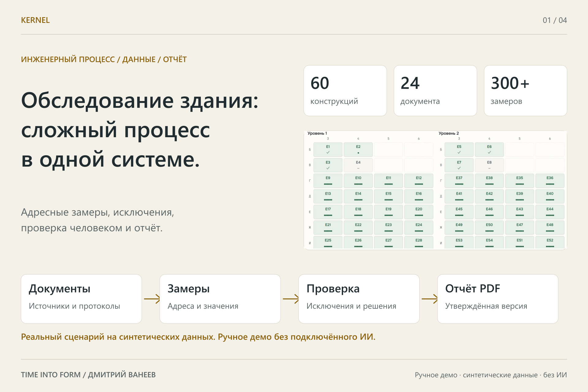The width and height of the screenshot is (588, 392).
Task: Choose grid cell E42
Action: pyautogui.click(x=489, y=196)
